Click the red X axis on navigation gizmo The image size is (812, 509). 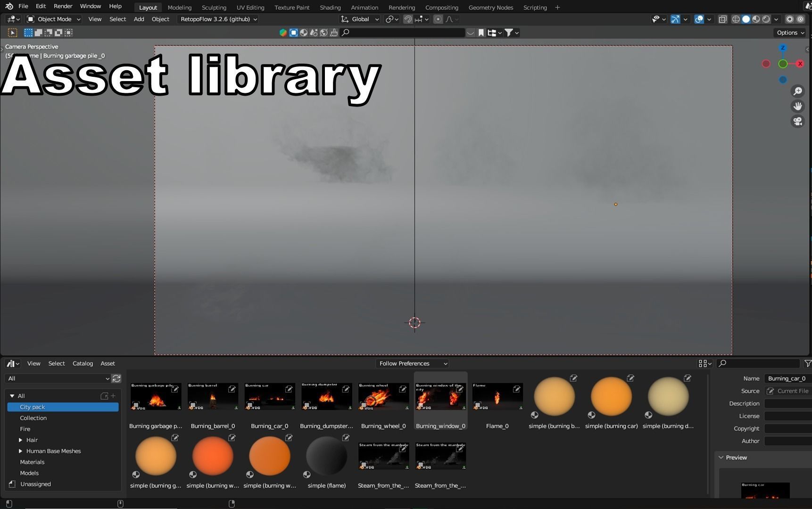pyautogui.click(x=800, y=64)
